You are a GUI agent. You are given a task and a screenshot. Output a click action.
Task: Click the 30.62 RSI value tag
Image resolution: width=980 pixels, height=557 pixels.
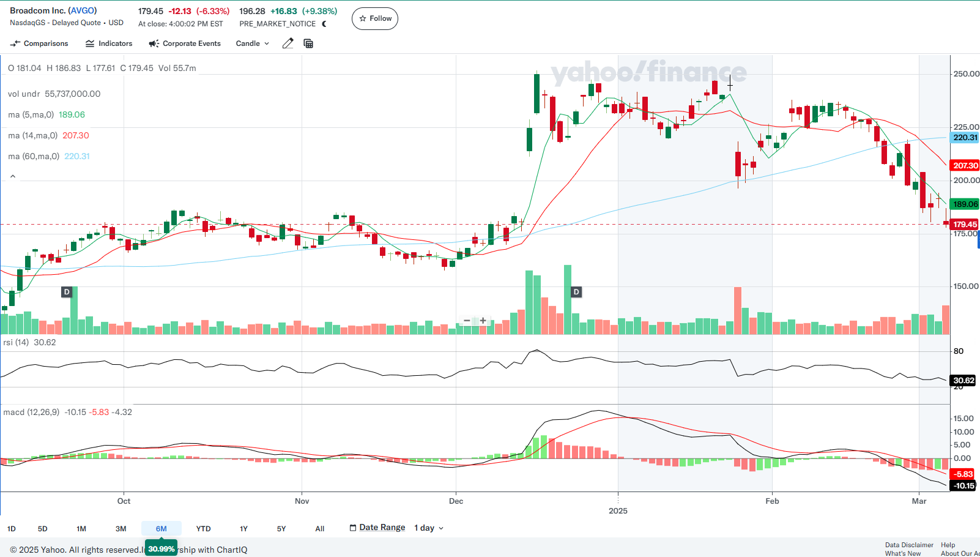[x=963, y=381]
